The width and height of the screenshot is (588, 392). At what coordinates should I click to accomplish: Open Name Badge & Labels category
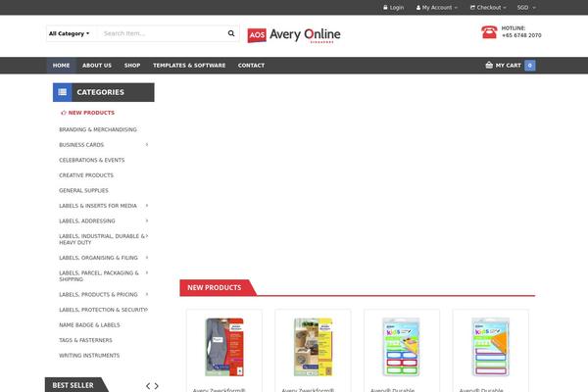tap(89, 324)
